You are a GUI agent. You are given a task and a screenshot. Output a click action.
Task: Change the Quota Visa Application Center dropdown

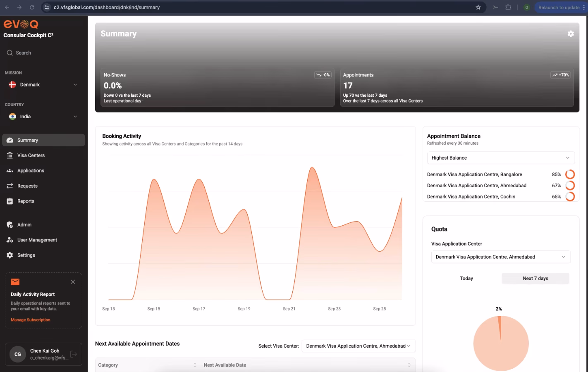pyautogui.click(x=501, y=257)
